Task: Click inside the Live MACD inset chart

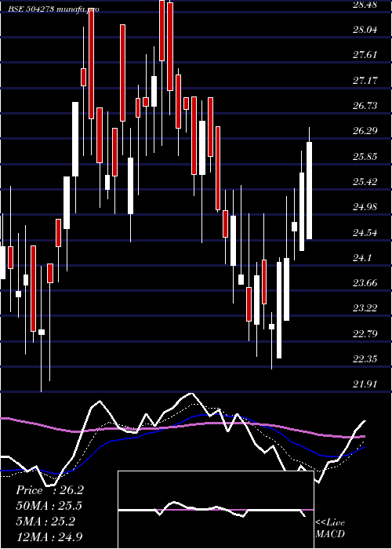Action: click(x=216, y=510)
